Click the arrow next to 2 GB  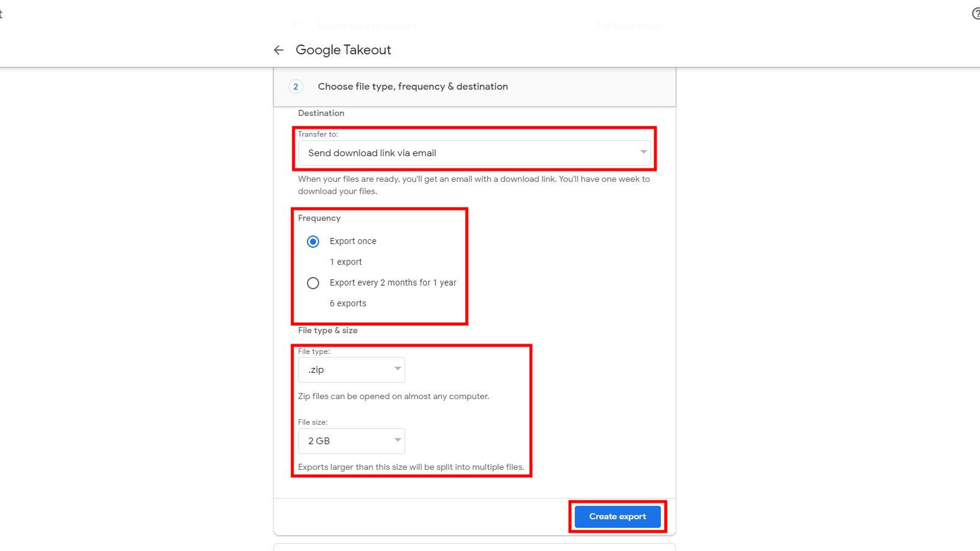click(397, 441)
